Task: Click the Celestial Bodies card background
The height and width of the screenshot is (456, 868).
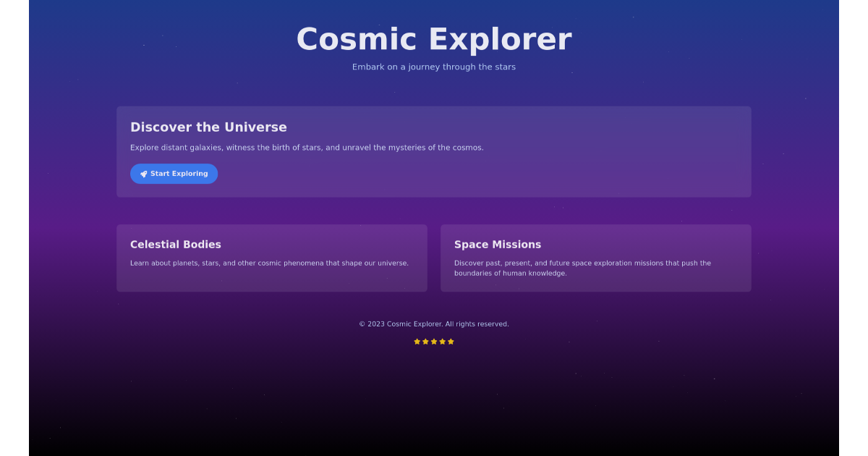Action: 272,282
